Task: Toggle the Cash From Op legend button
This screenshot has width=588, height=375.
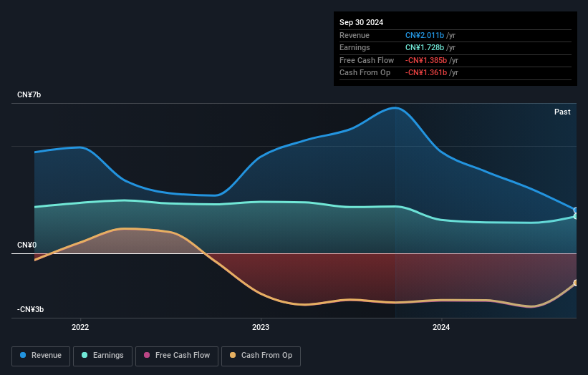Action: pos(261,356)
